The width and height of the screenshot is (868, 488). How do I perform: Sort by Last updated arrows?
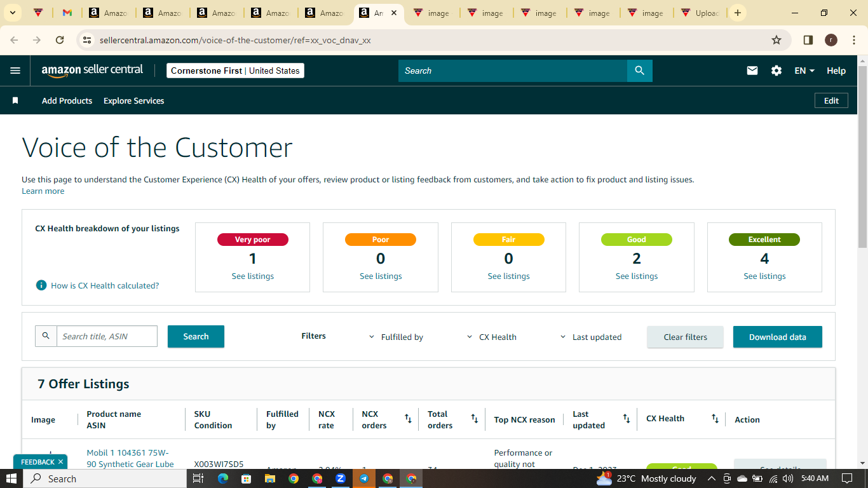(x=627, y=419)
